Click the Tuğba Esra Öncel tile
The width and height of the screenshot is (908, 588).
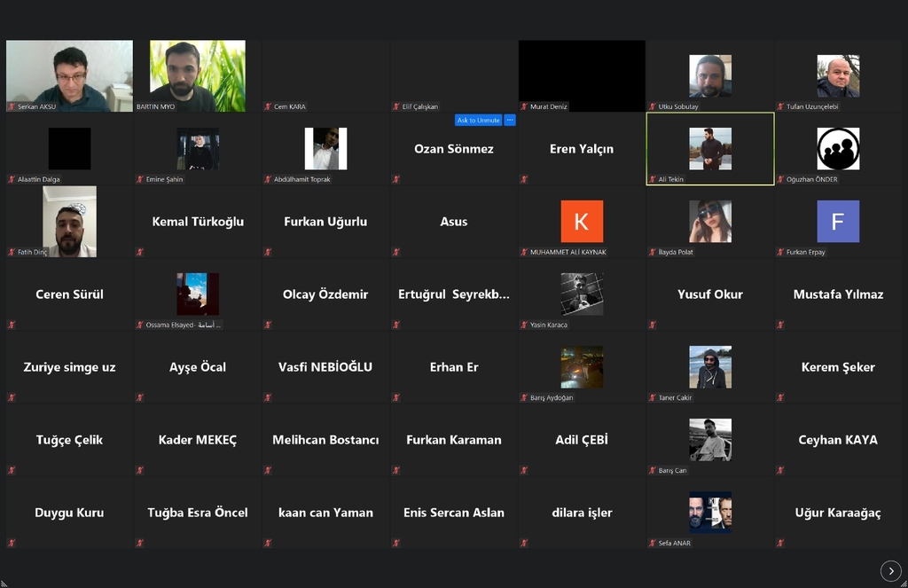click(x=198, y=513)
